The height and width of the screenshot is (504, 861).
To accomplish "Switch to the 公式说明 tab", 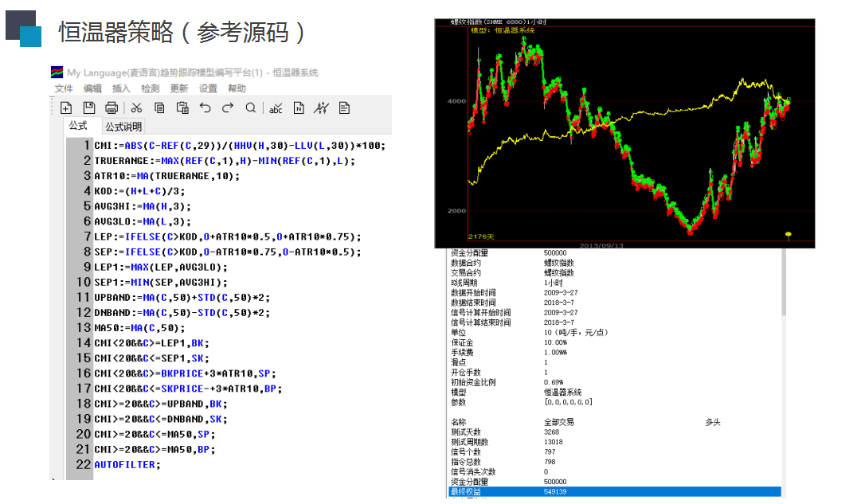I will (x=123, y=127).
